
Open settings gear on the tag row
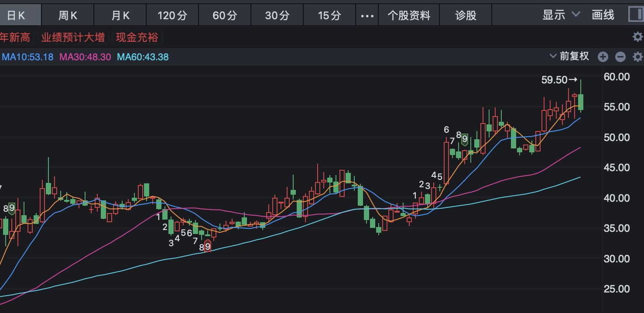637,37
